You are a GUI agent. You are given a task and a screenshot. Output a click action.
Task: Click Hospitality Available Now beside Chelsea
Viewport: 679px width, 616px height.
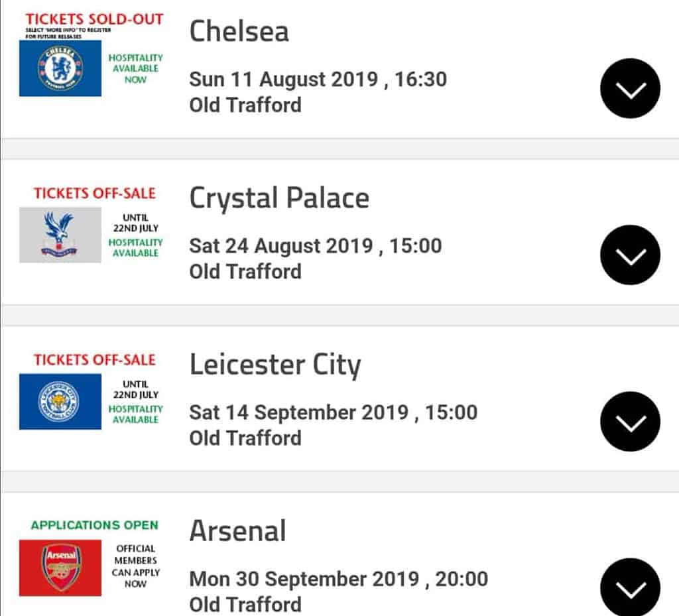click(x=135, y=68)
